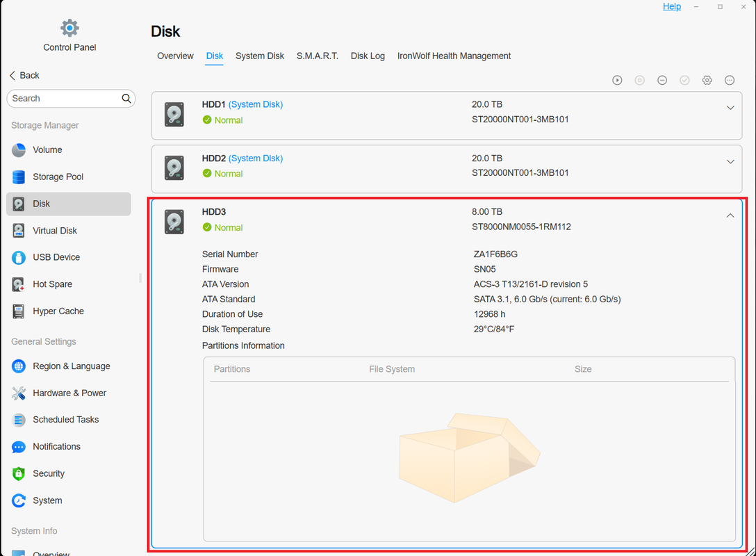Expand the HDD1 disk details
Screen dimensions: 756x556
[x=730, y=108]
